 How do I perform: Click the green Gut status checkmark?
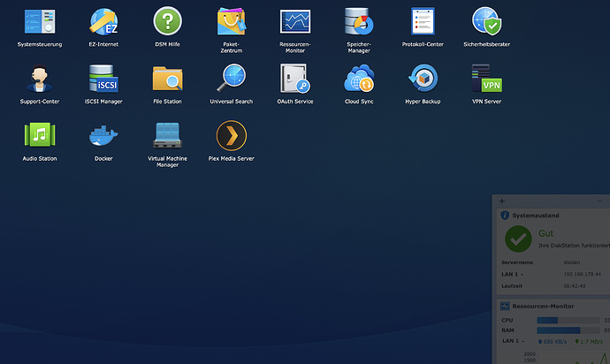click(x=518, y=239)
